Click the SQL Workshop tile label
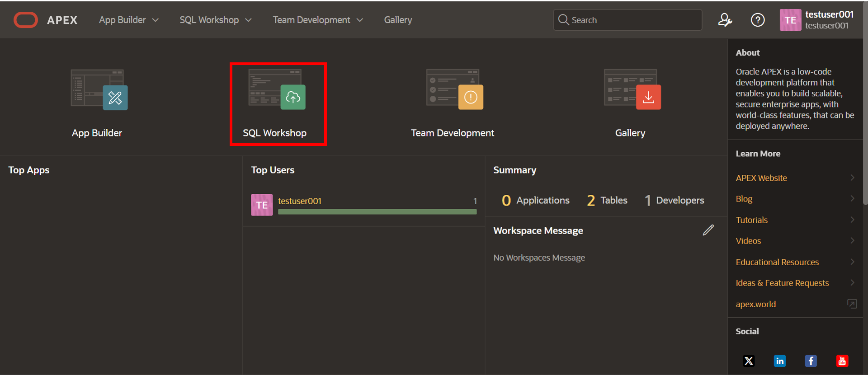The height and width of the screenshot is (375, 868). tap(274, 133)
